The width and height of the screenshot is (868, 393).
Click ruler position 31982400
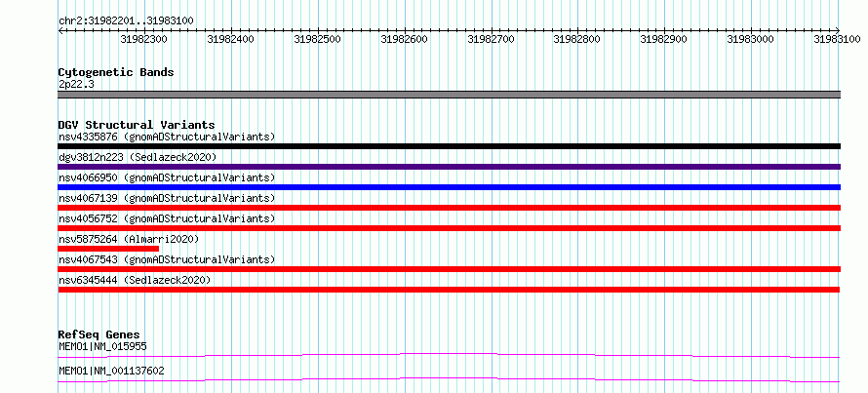click(230, 39)
